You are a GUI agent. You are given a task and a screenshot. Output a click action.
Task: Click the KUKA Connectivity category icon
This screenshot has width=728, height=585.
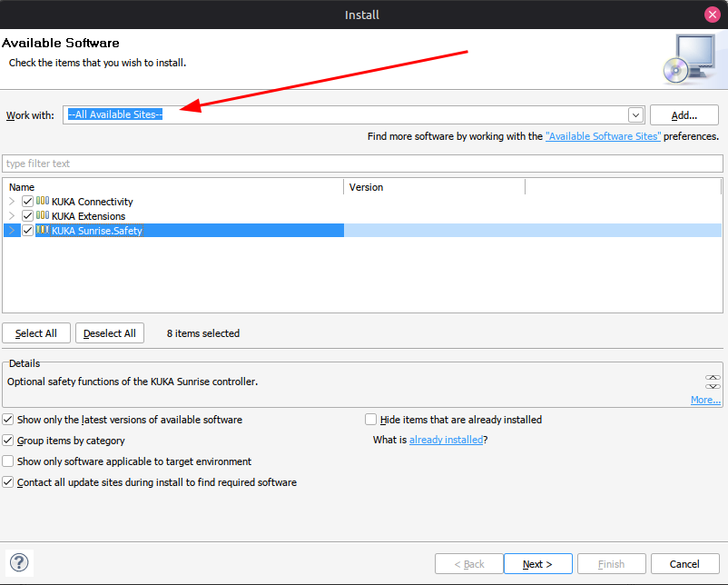(x=43, y=201)
